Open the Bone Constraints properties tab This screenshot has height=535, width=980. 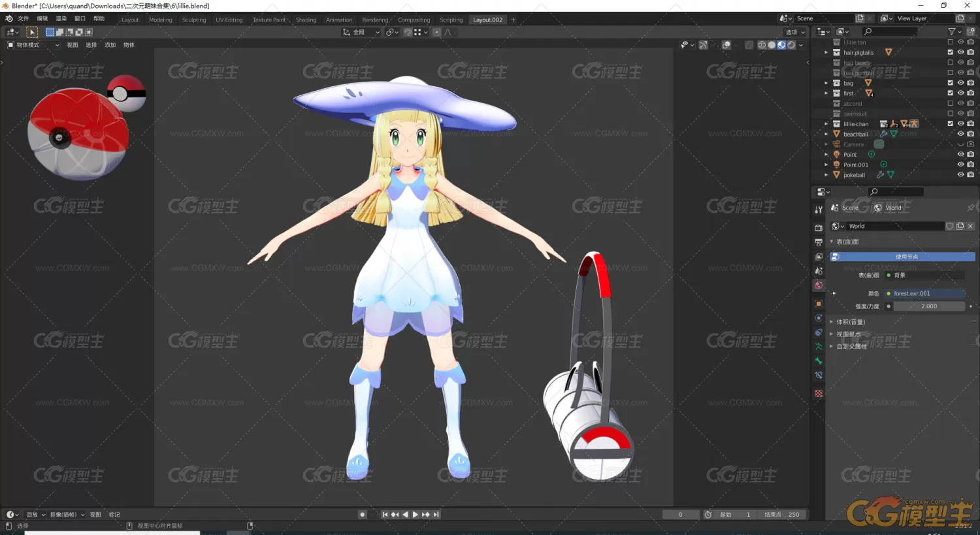[x=819, y=376]
